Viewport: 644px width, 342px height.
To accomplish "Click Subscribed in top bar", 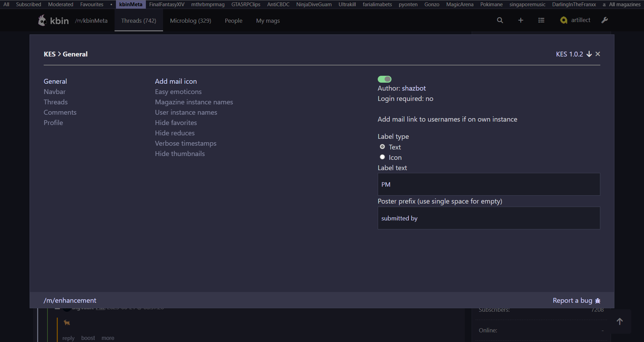I will (29, 4).
